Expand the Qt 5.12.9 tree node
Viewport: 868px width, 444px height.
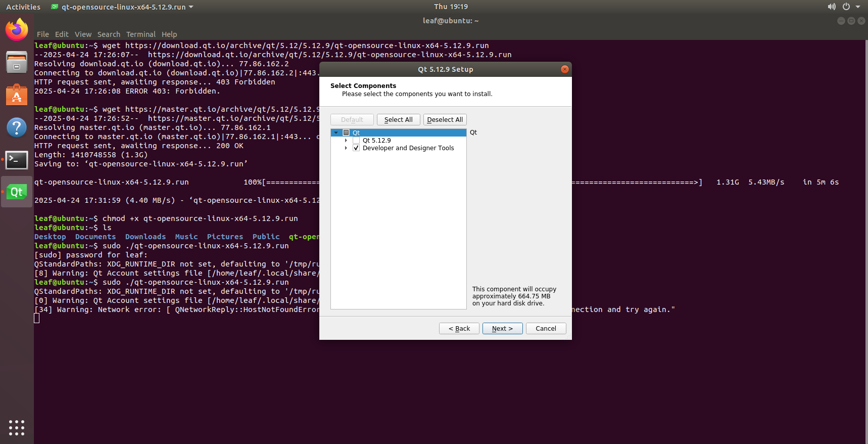346,141
